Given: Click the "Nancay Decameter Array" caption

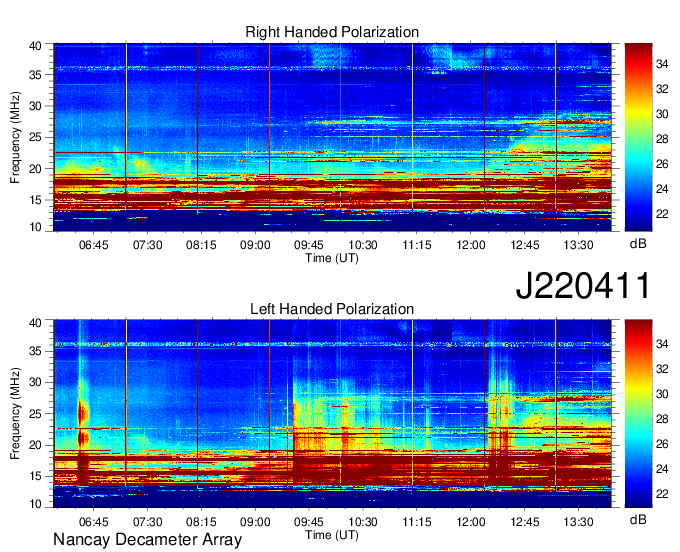Looking at the screenshot, I should pyautogui.click(x=147, y=540).
